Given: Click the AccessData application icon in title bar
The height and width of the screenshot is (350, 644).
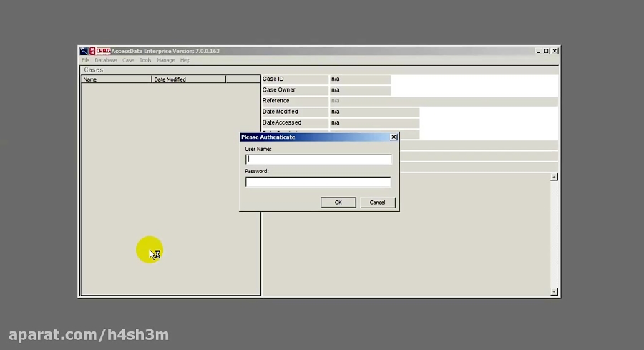Looking at the screenshot, I should point(84,51).
